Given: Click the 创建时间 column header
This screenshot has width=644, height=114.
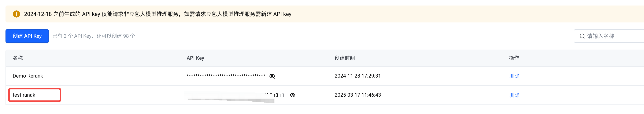Looking at the screenshot, I should pos(345,58).
